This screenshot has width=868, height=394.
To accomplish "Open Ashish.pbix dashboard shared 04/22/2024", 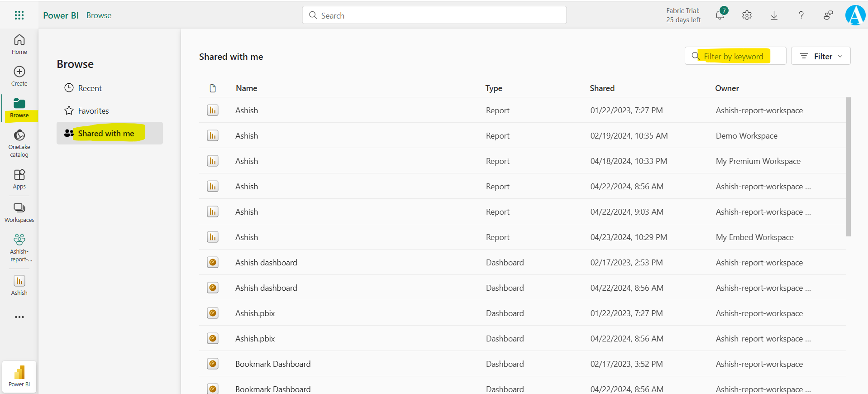I will click(255, 338).
